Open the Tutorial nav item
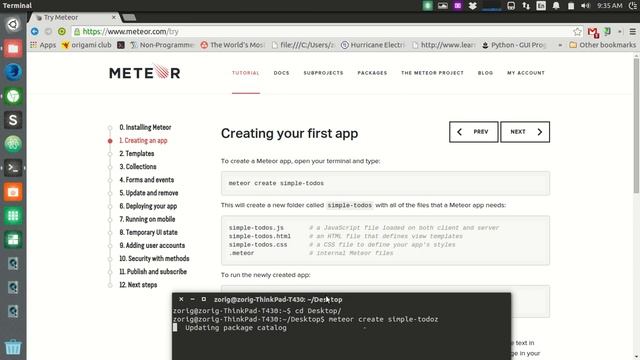The image size is (640, 360). (x=246, y=73)
